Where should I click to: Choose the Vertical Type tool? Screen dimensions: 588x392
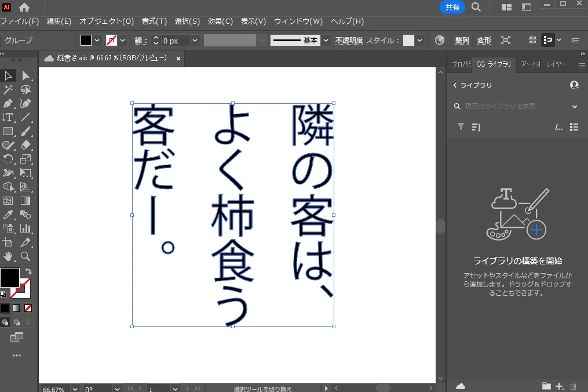8,117
